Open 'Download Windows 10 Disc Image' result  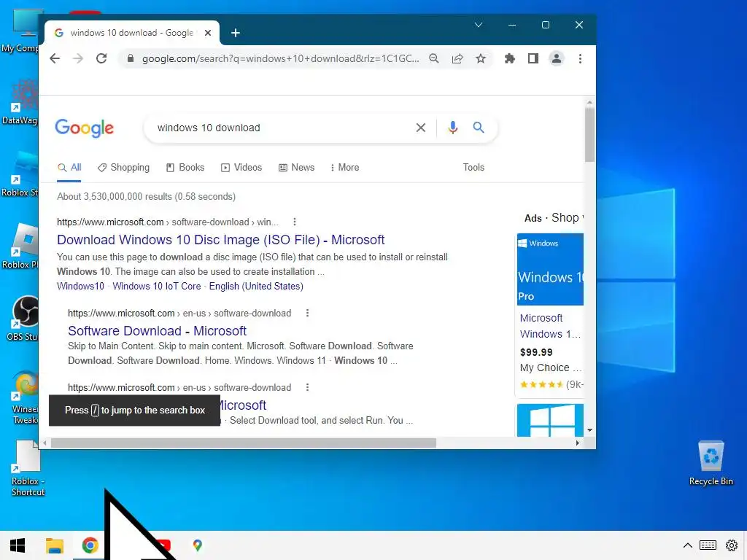click(x=220, y=239)
